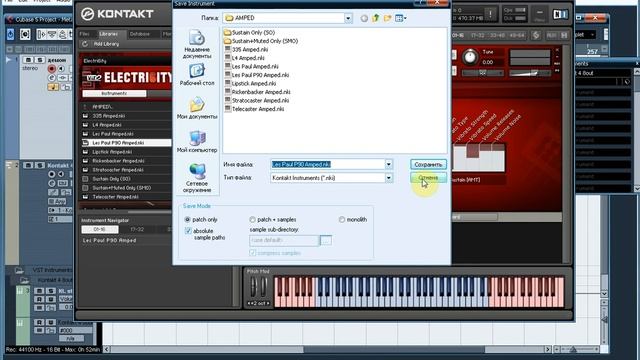Toggle absolute sample paths checkbox
This screenshot has height=360, width=640.
188,231
